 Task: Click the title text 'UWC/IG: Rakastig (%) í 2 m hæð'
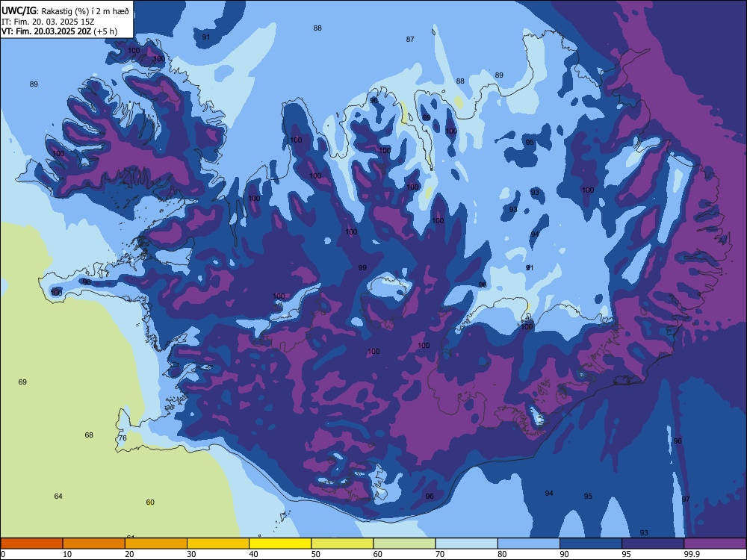[x=65, y=10]
